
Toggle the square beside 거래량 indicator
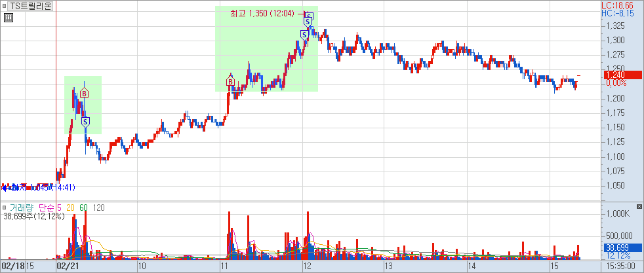4,208
